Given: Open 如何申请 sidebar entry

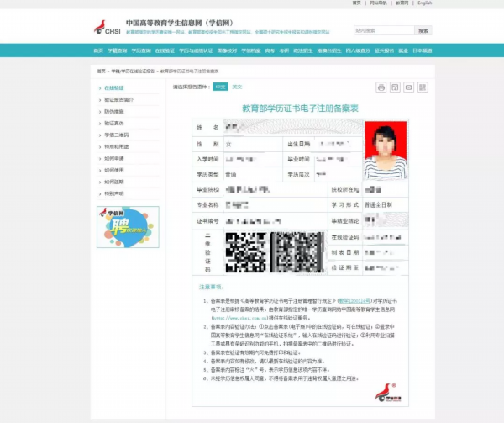Looking at the screenshot, I should pyautogui.click(x=114, y=159).
